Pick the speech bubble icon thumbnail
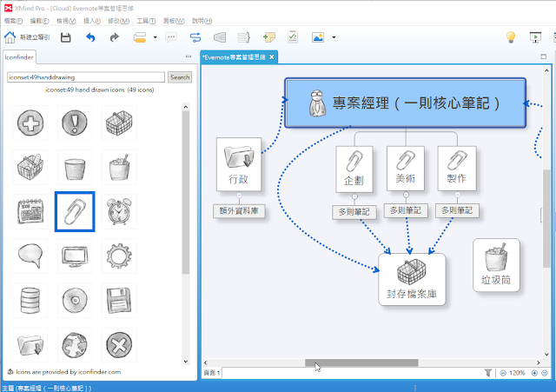Image resolution: width=556 pixels, height=392 pixels. (30, 256)
